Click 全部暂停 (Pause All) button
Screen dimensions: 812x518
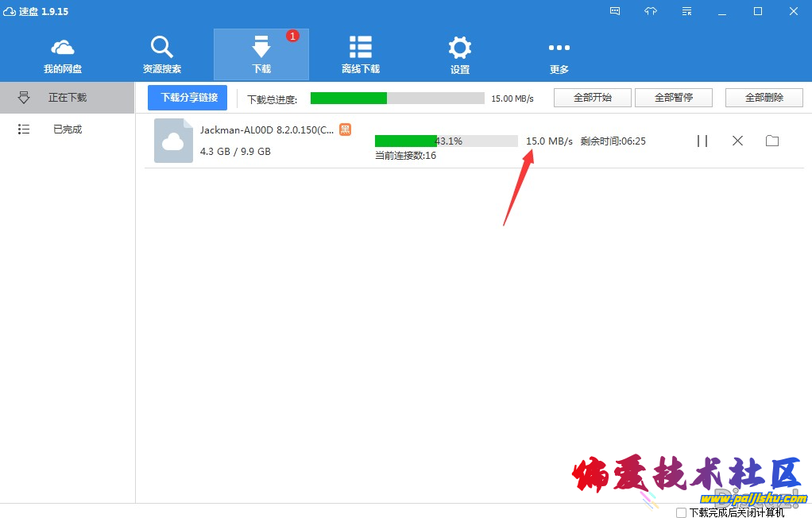[674, 98]
